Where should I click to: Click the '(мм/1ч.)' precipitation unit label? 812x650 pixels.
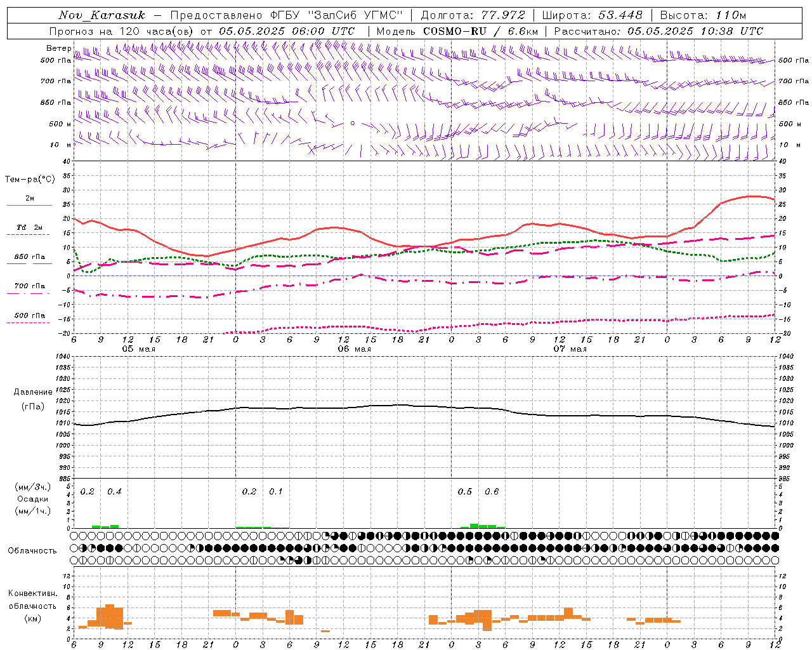tap(33, 511)
